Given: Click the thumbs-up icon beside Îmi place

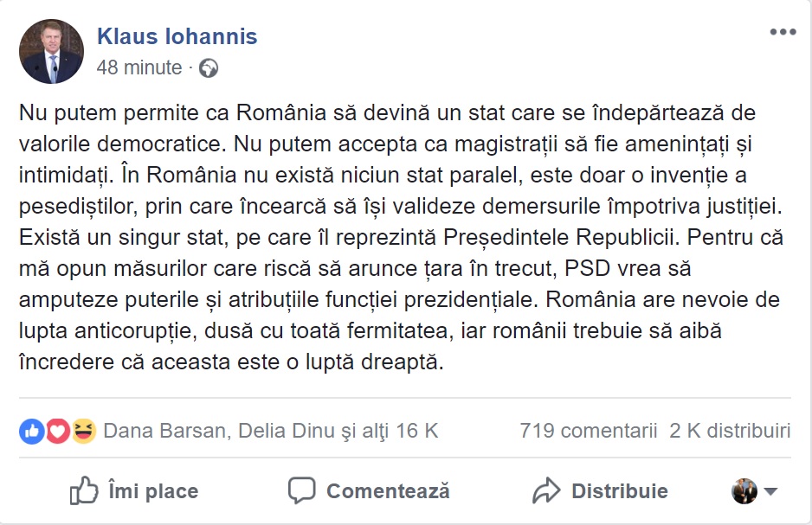Looking at the screenshot, I should (84, 491).
